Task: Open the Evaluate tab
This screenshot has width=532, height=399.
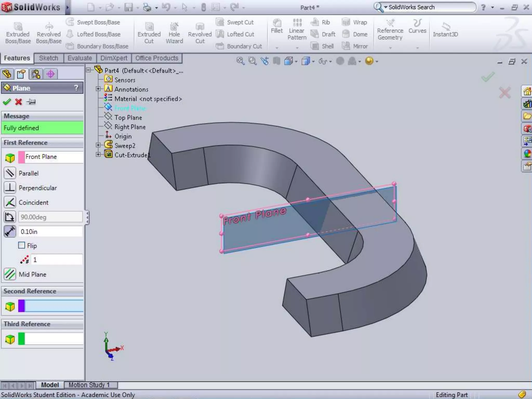Action: click(x=80, y=58)
